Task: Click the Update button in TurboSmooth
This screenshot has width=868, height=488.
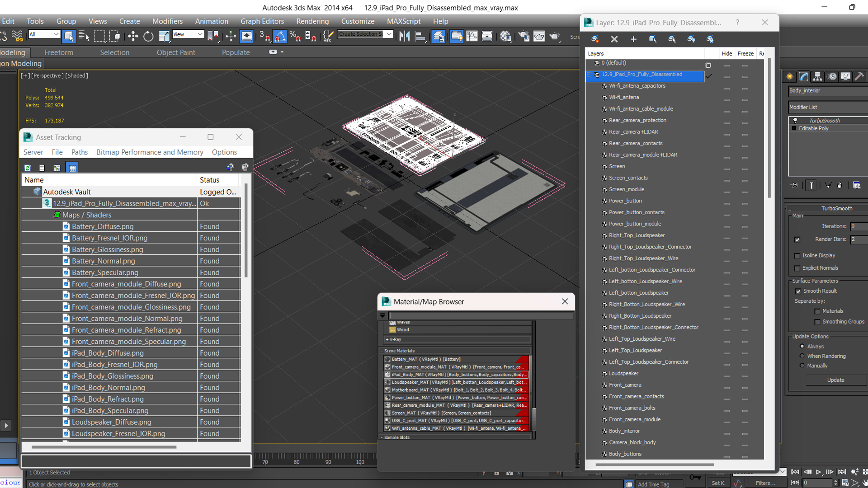Action: [x=835, y=380]
